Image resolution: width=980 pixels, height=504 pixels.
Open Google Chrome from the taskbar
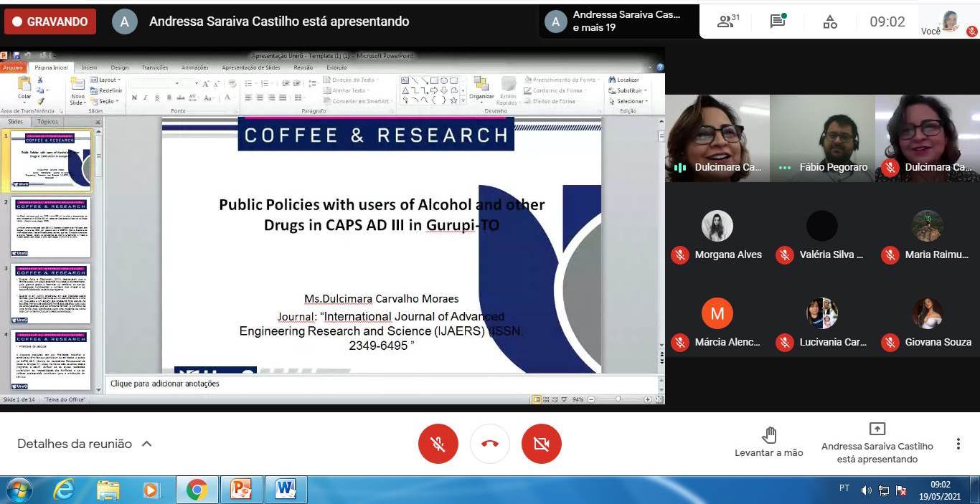pyautogui.click(x=196, y=490)
